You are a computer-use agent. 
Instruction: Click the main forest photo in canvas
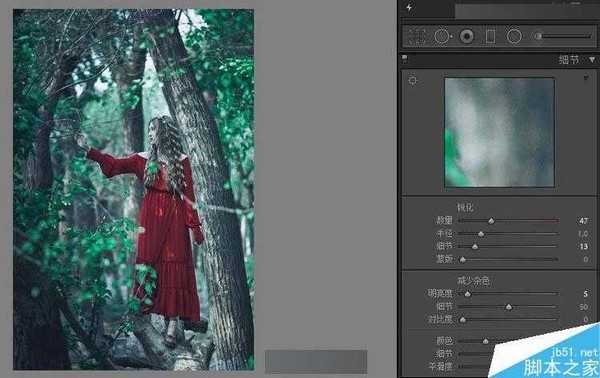134,189
